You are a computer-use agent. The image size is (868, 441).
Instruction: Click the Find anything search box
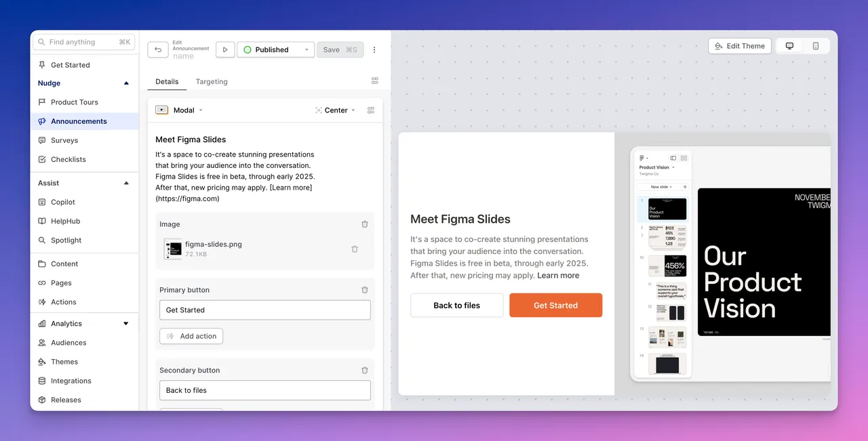[84, 42]
